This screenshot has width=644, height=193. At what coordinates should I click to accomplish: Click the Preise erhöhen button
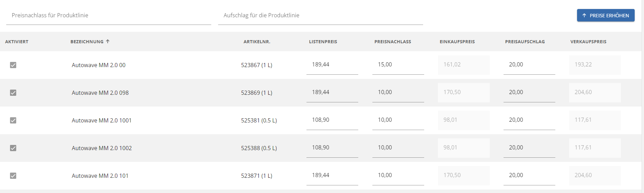(x=606, y=15)
